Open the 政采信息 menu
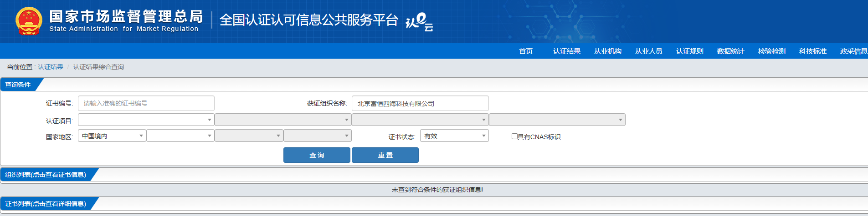This screenshot has width=868, height=216. [854, 51]
